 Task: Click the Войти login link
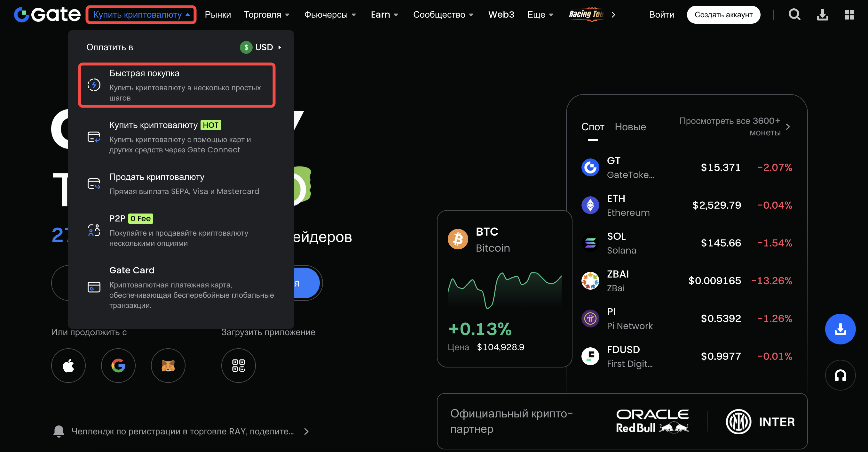[x=661, y=14]
